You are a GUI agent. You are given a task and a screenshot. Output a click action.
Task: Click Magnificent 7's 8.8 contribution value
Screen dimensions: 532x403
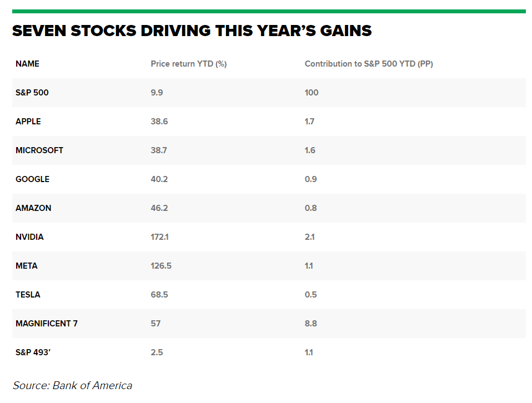pos(310,323)
